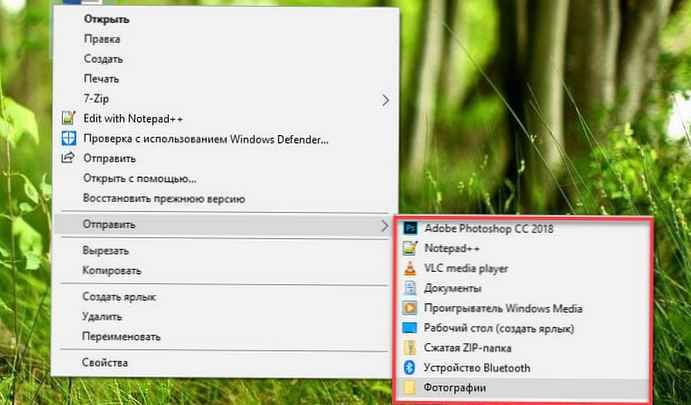691x405 pixels.
Task: Click the Сжатая ZIP-папка zipper icon
Action: click(x=410, y=348)
